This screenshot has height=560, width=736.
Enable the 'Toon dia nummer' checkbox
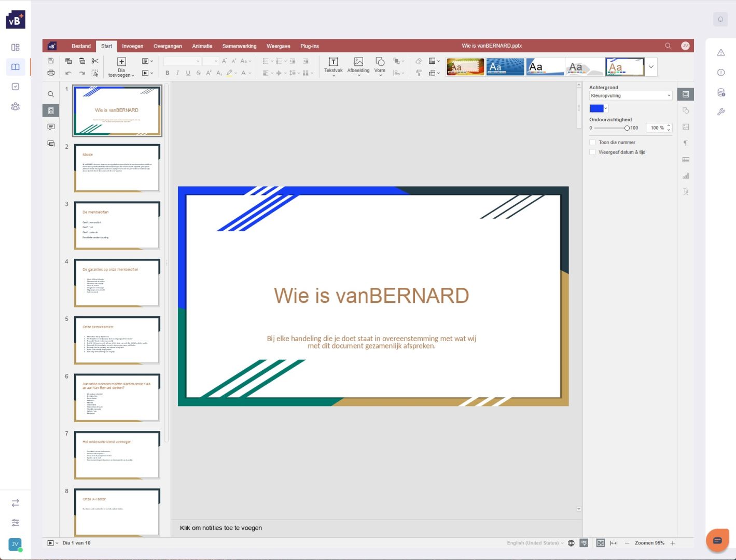(592, 142)
